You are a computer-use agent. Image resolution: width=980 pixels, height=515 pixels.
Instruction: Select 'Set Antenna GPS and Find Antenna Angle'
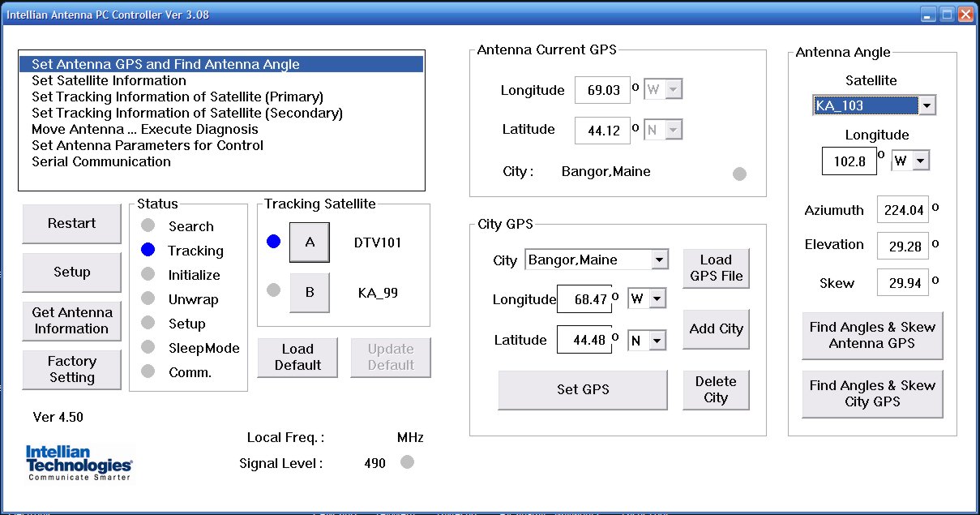(220, 64)
